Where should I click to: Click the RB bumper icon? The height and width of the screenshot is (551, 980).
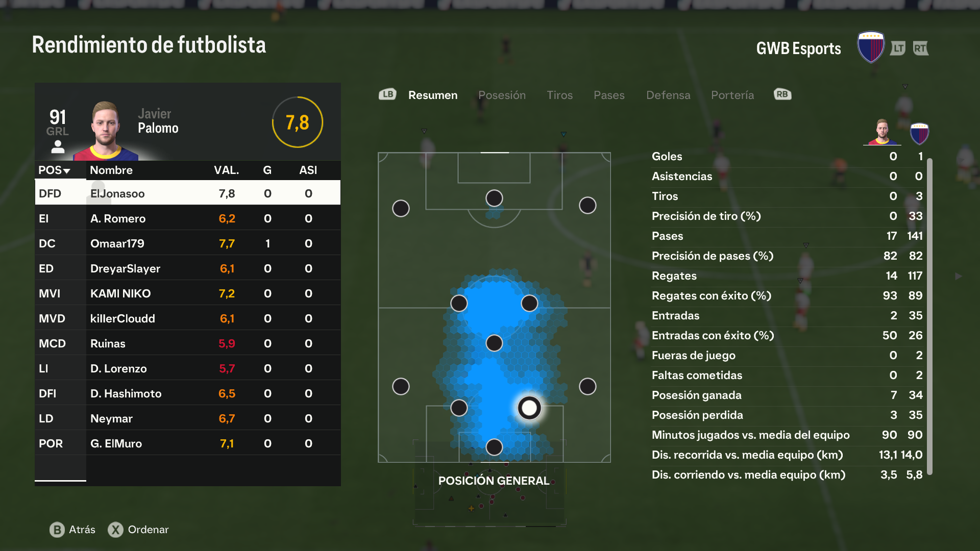pyautogui.click(x=782, y=94)
